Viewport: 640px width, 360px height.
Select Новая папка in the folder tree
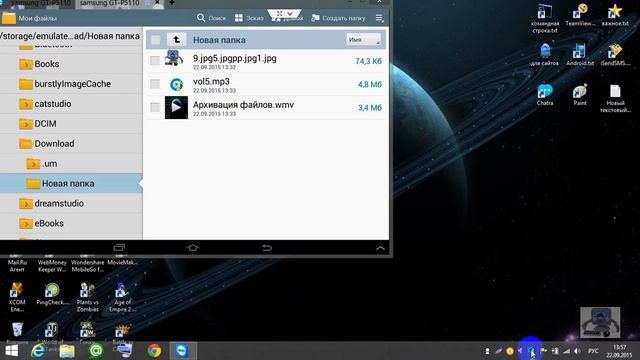tap(71, 183)
